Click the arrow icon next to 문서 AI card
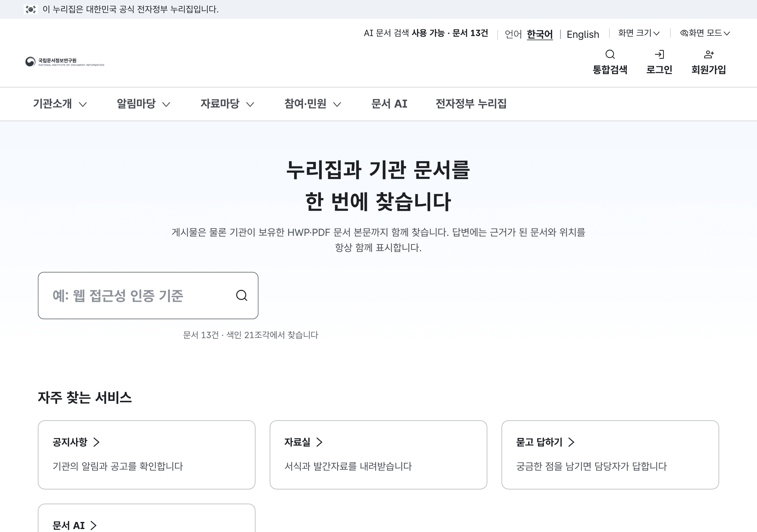This screenshot has height=532, width=757. coord(94,525)
